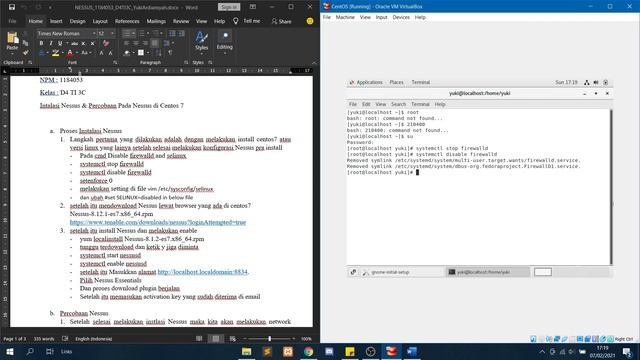Open Search menu in terminal window
Viewport: 640px width, 360px height.
pyautogui.click(x=398, y=104)
